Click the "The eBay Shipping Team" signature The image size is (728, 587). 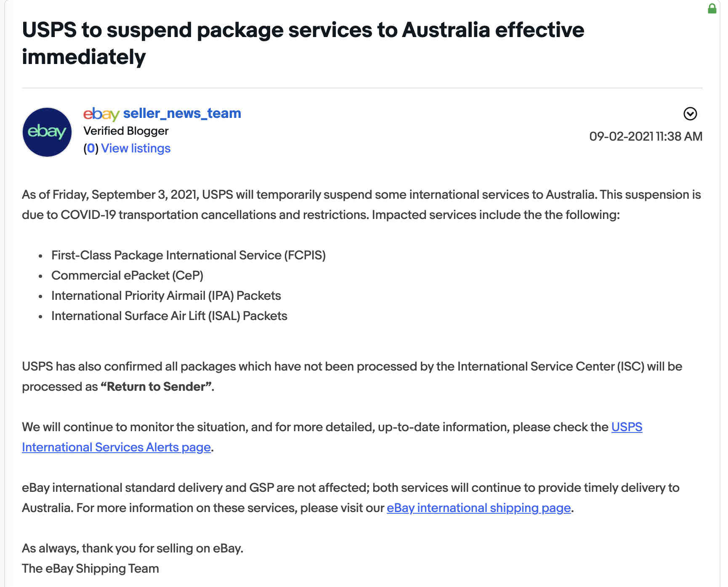90,568
